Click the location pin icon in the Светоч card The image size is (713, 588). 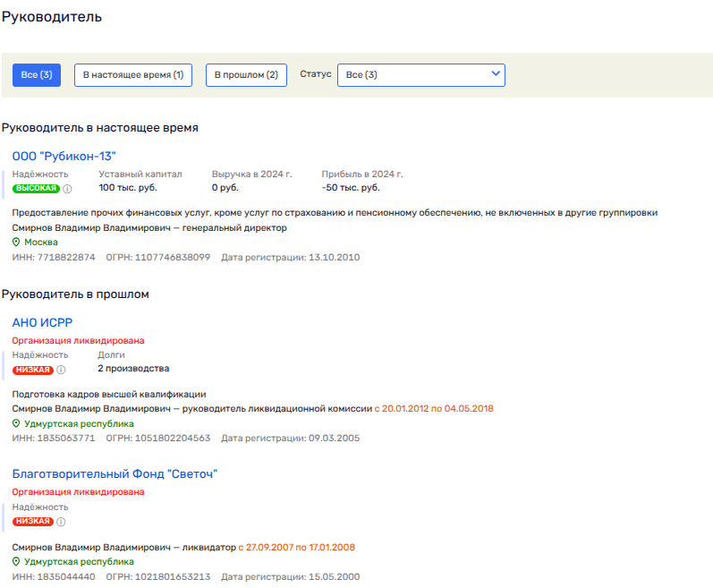[x=16, y=562]
